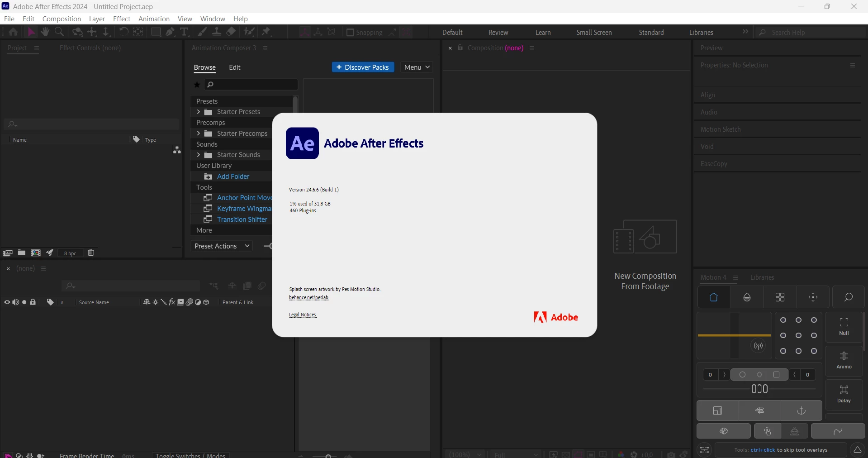Select the Eraser tool
Image resolution: width=868 pixels, height=458 pixels.
point(231,32)
